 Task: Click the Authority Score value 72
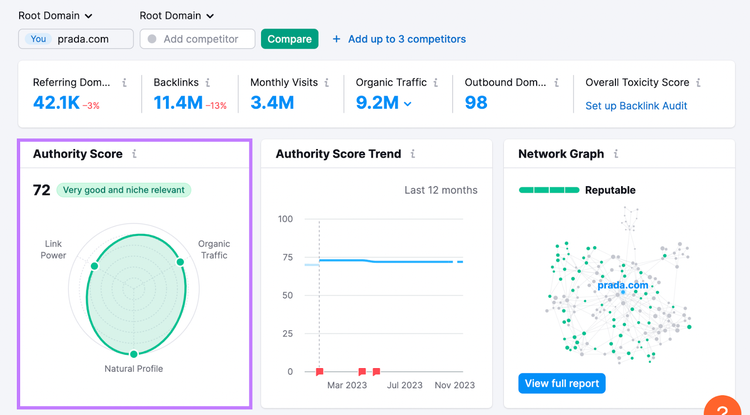(42, 190)
